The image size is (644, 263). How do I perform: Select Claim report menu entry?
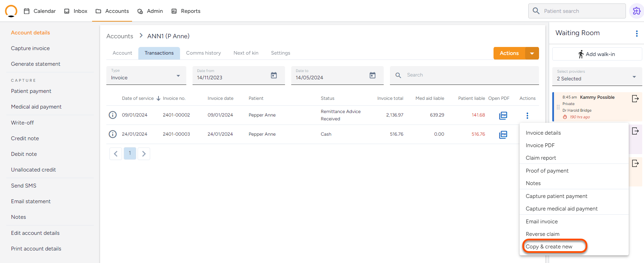click(574, 158)
